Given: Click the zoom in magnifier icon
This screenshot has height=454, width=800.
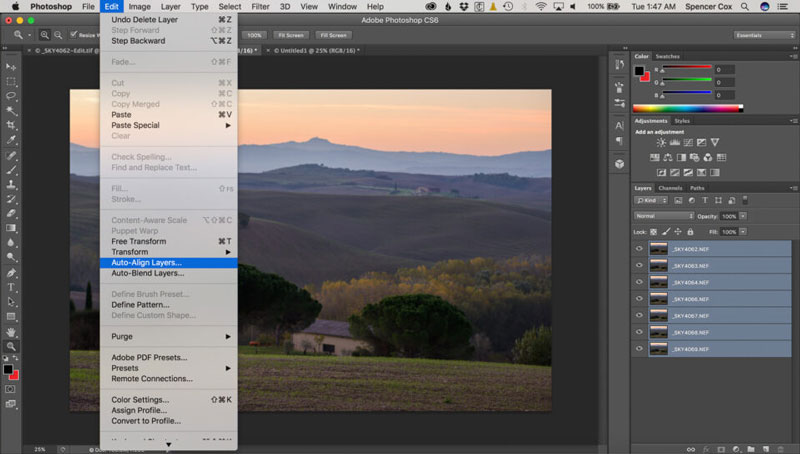Looking at the screenshot, I should [x=46, y=35].
